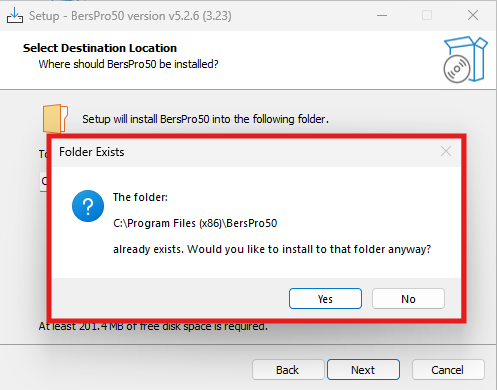Click 'Setup will install BersPro50' text
497x390 pixels.
click(x=205, y=119)
